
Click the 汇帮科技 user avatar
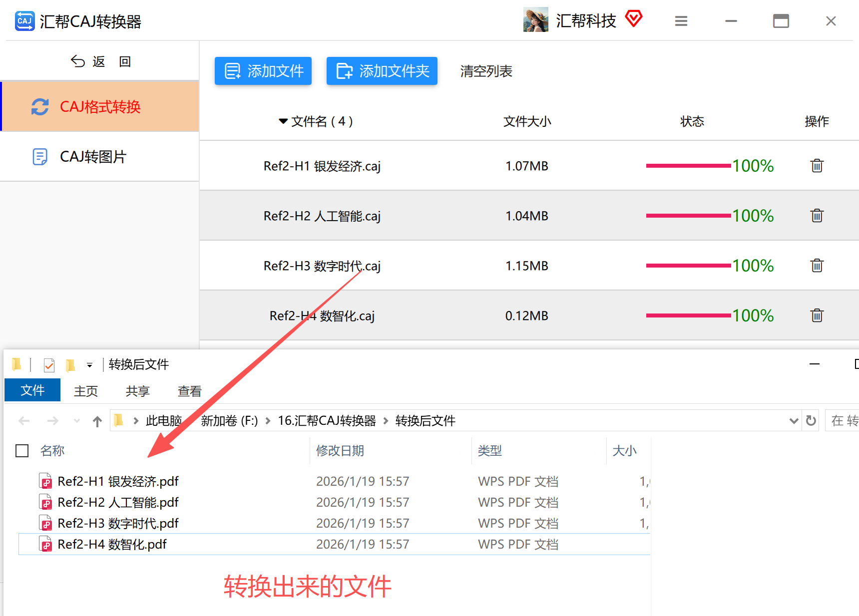(x=536, y=20)
